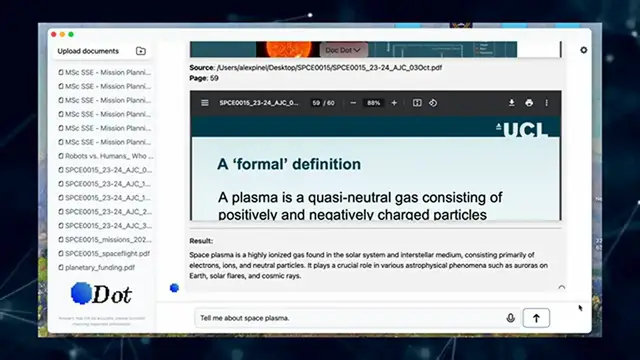The width and height of the screenshot is (640, 360).
Task: Open PDF viewer more options menu
Action: click(x=547, y=103)
